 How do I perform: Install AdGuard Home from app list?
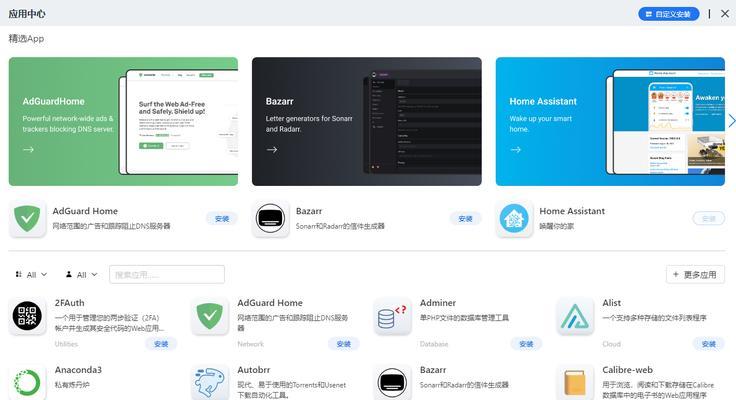(x=344, y=344)
